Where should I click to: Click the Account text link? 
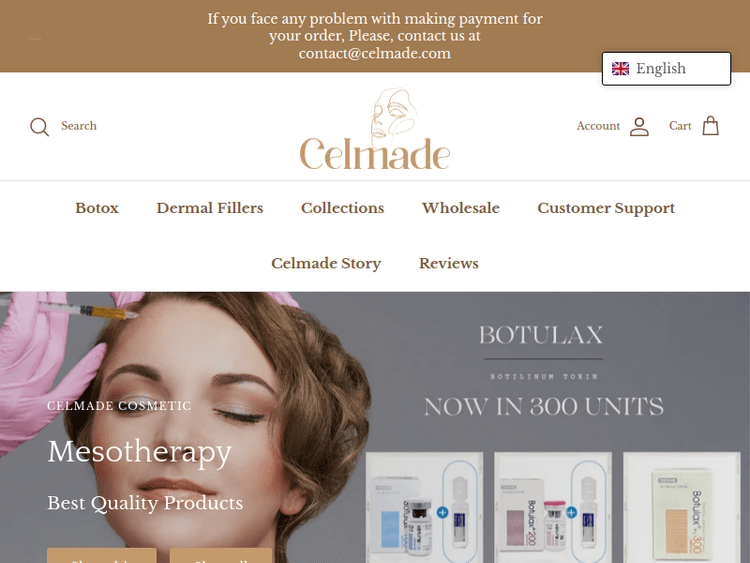coord(598,126)
